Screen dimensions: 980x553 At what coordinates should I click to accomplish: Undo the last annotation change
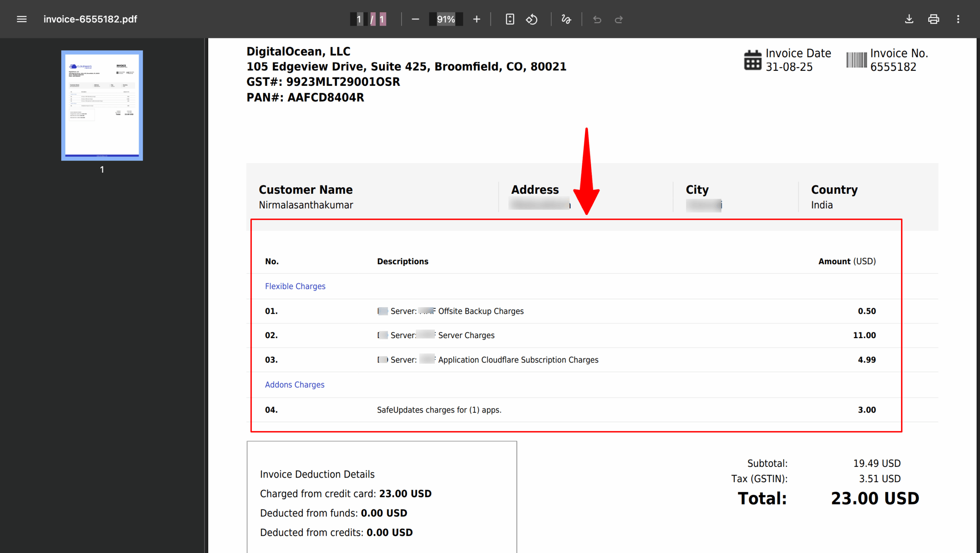pos(596,19)
